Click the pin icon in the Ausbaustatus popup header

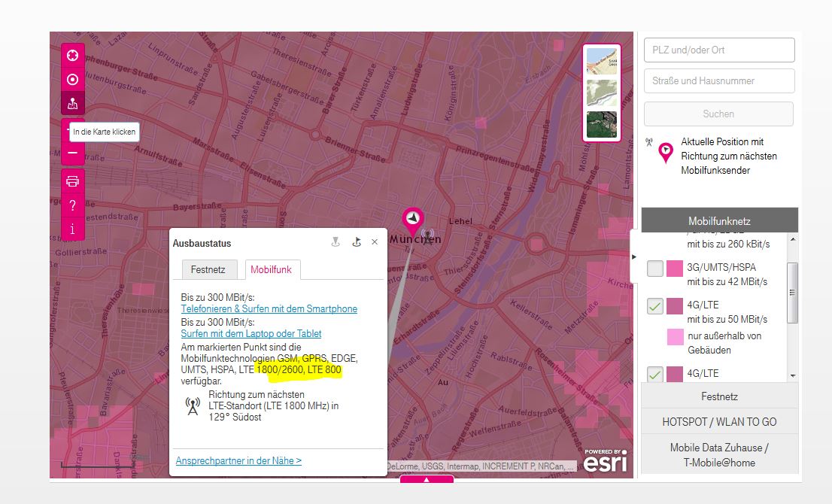[x=336, y=242]
